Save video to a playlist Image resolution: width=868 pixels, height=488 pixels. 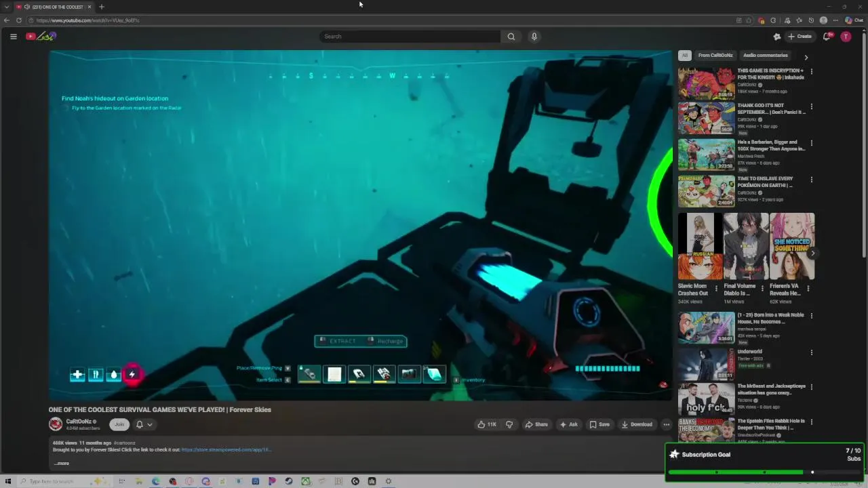599,424
